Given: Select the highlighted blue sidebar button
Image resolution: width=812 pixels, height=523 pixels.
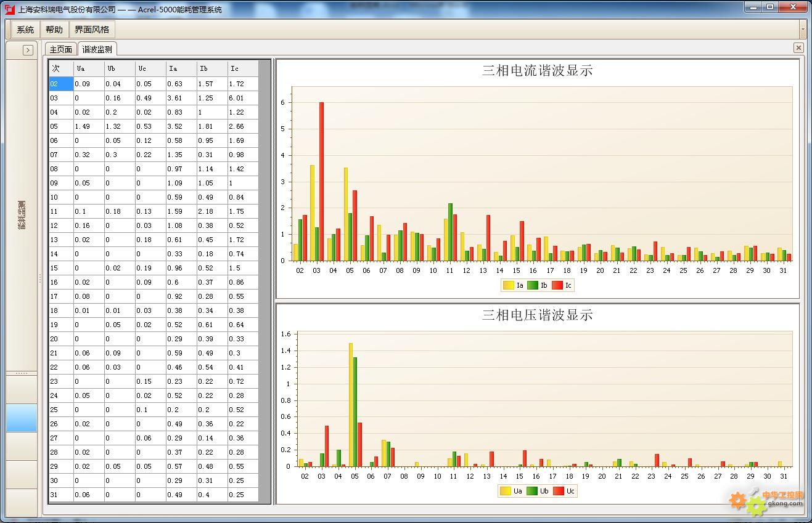Looking at the screenshot, I should 22,418.
